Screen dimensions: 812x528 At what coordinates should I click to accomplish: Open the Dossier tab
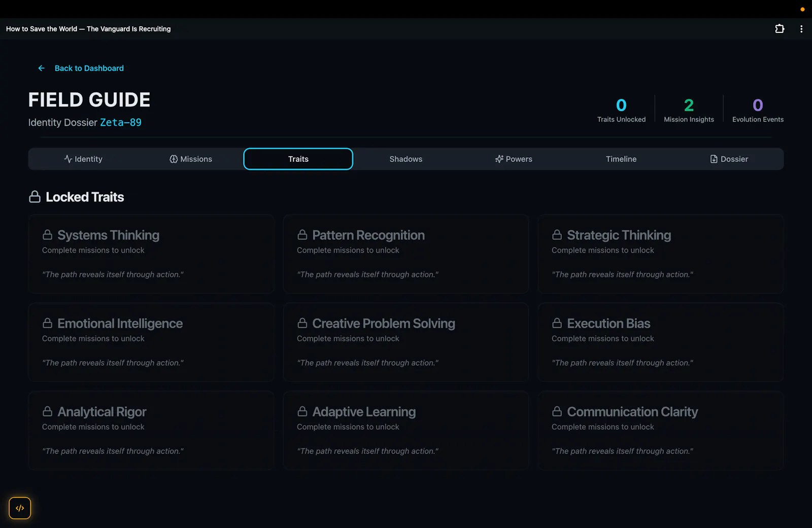click(x=729, y=159)
